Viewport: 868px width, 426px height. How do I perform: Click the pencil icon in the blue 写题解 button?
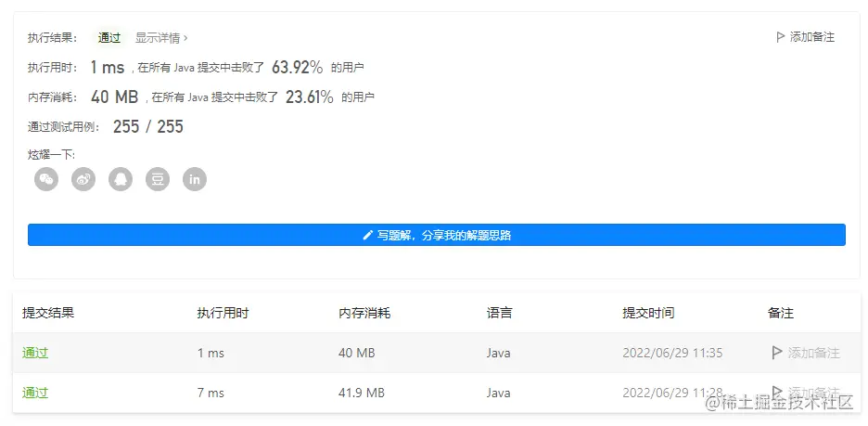click(367, 235)
